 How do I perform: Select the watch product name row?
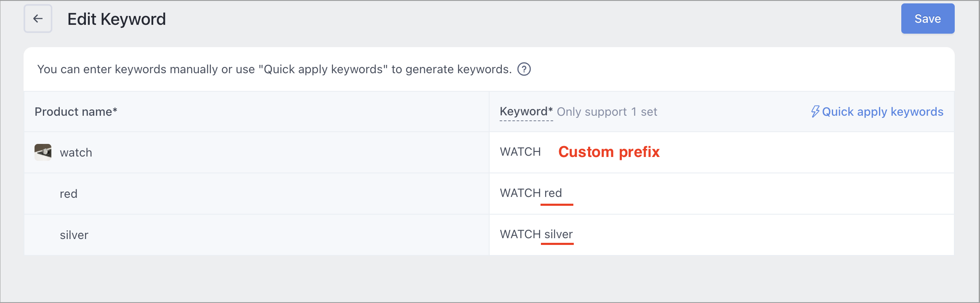coord(256,152)
